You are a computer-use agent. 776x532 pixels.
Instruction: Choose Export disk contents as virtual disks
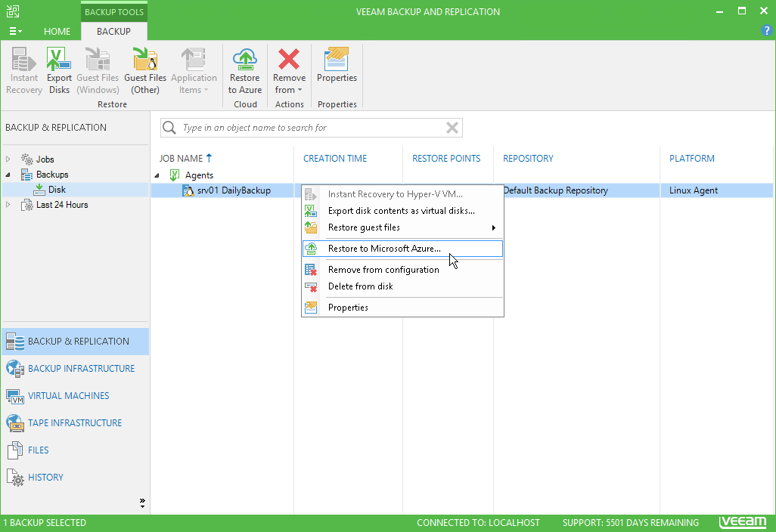coord(402,211)
